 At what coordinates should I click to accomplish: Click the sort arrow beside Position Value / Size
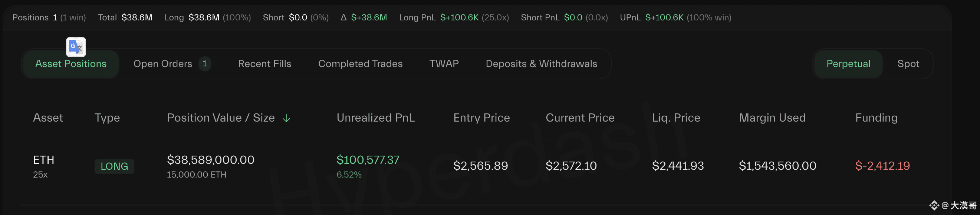286,118
